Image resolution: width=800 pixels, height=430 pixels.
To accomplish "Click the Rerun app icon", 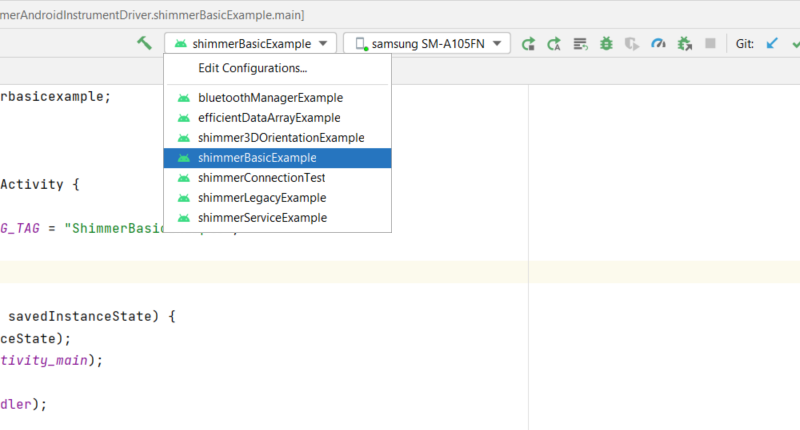I will [x=528, y=44].
